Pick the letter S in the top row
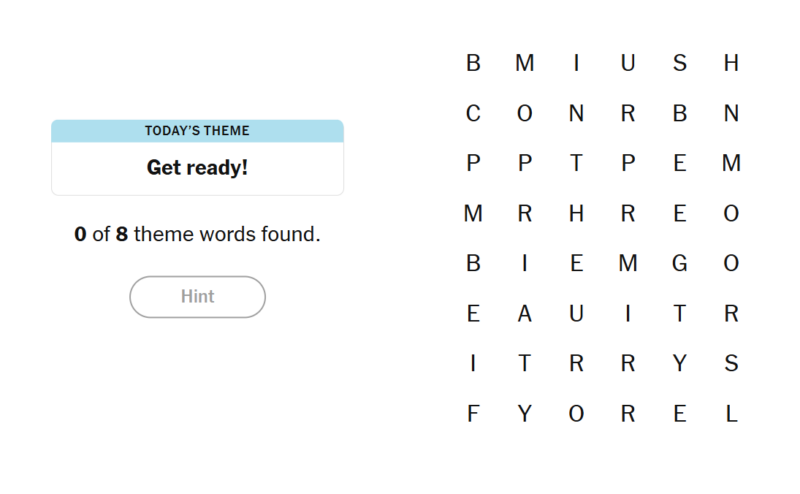The width and height of the screenshot is (800, 494). pyautogui.click(x=680, y=64)
